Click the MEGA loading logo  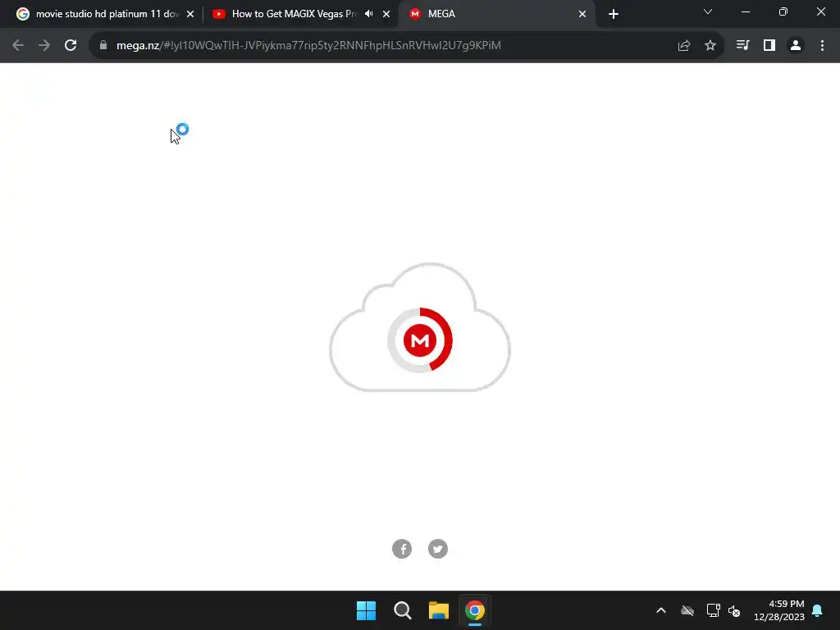pyautogui.click(x=420, y=340)
